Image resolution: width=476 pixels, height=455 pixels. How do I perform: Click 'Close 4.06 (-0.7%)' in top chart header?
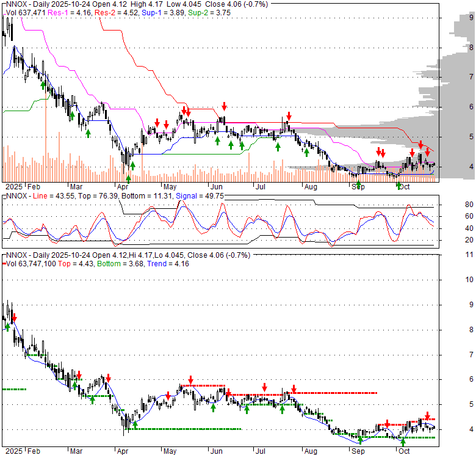237,4
